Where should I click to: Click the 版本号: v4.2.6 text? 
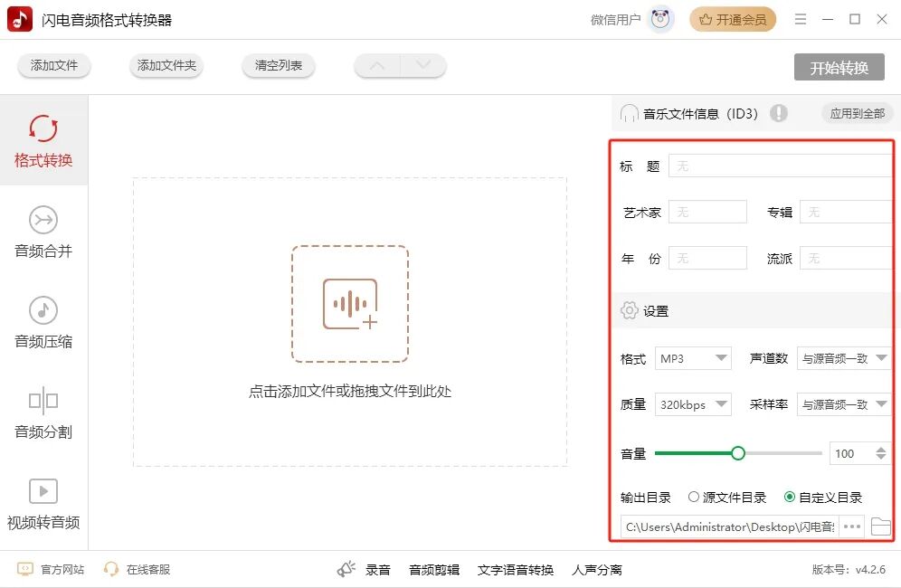coord(849,570)
